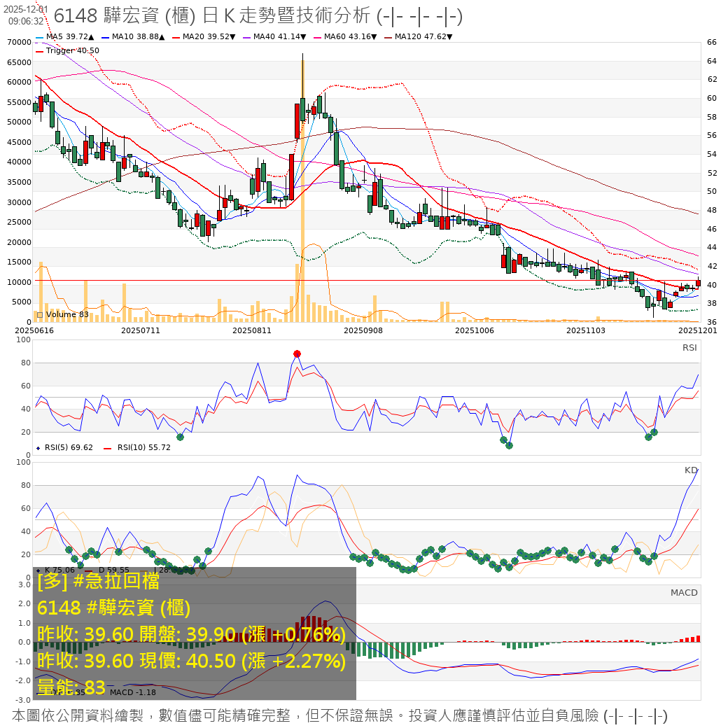Select the MACD panel label
The height and width of the screenshot is (728, 728).
[x=684, y=593]
